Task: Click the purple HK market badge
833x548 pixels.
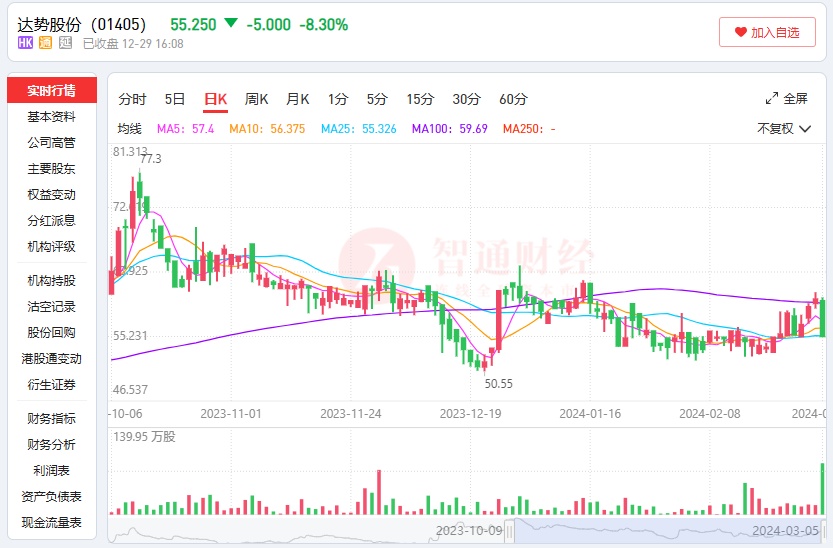Action: tap(26, 43)
